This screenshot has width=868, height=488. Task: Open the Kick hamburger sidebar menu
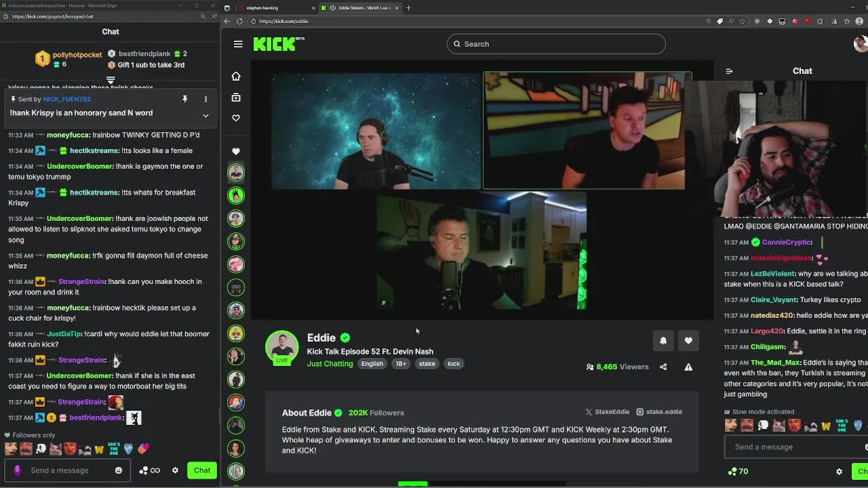238,44
